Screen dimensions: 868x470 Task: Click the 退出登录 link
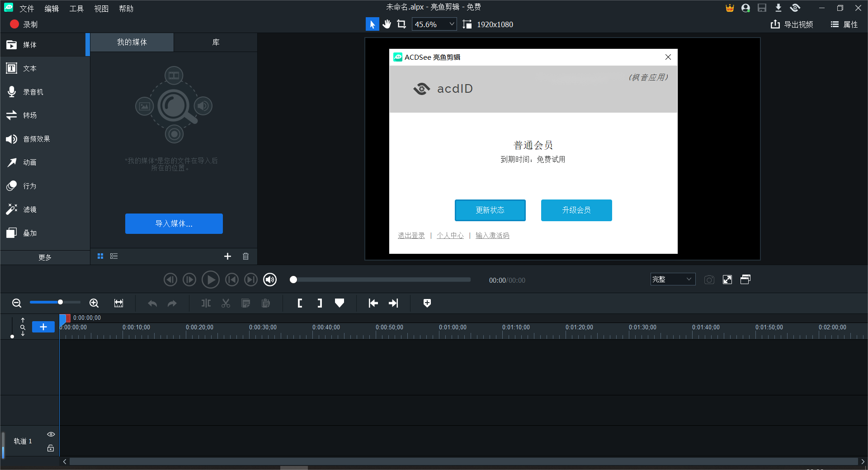411,235
